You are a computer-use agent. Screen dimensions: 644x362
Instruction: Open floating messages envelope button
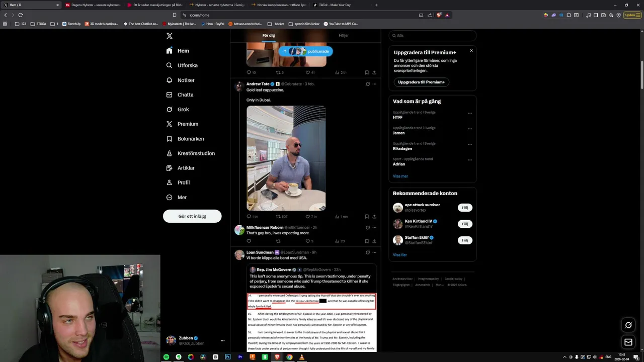click(628, 342)
